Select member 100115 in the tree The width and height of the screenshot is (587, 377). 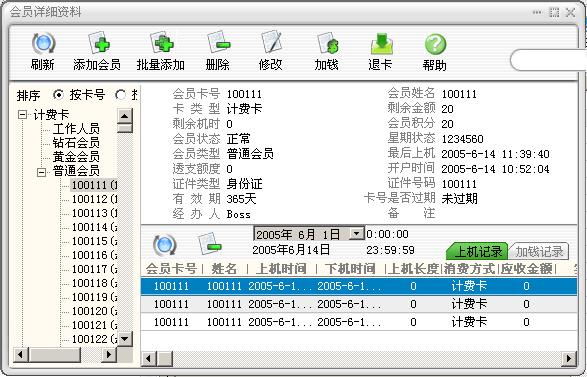[94, 241]
